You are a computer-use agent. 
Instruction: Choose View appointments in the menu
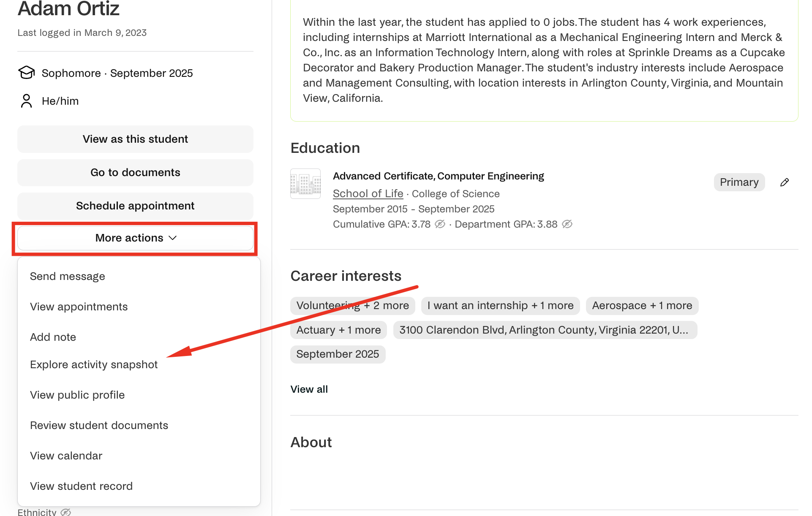pos(79,307)
